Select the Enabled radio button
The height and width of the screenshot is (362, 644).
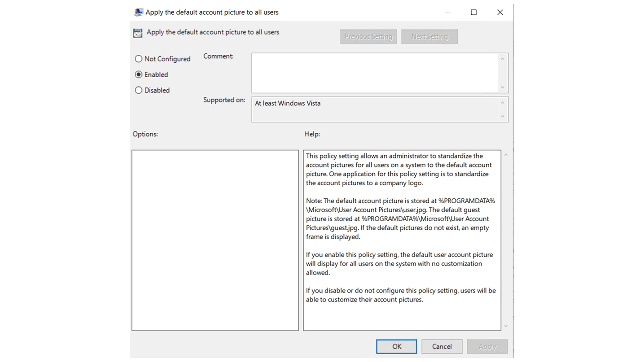[x=138, y=74]
